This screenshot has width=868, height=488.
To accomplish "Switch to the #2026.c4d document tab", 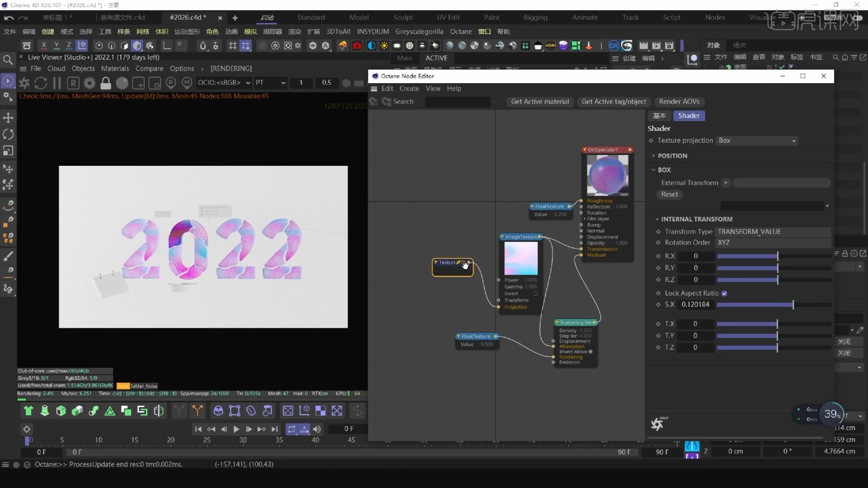I will (188, 18).
